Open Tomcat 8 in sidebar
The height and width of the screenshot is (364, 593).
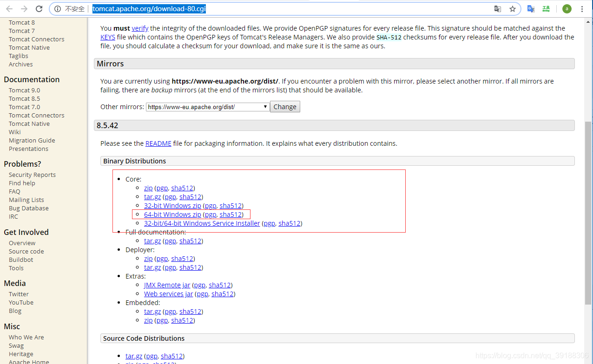22,22
